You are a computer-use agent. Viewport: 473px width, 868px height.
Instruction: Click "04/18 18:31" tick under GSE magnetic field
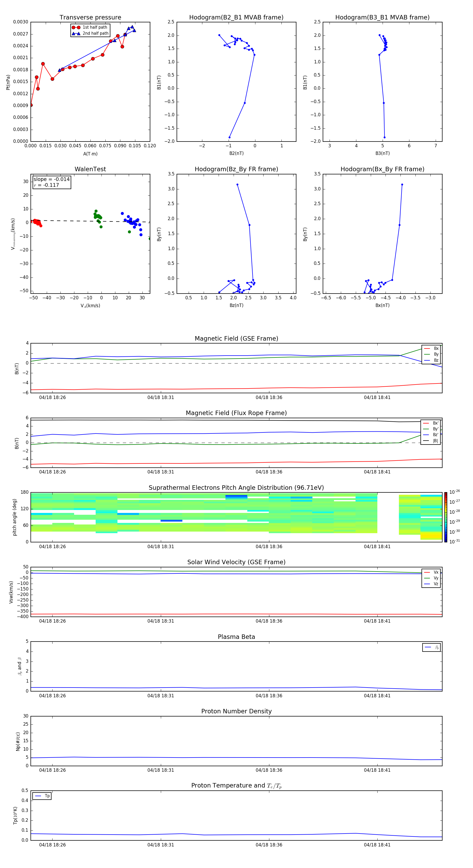tap(161, 398)
